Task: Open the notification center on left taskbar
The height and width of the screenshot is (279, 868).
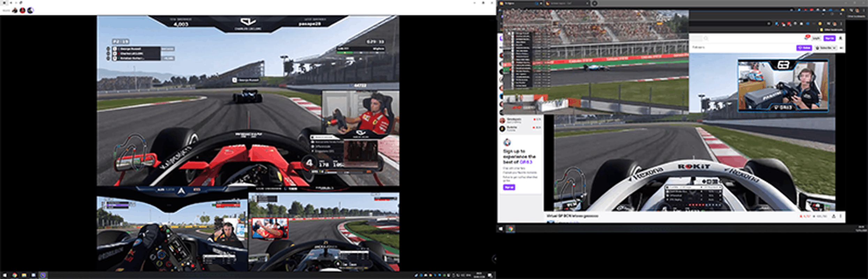Action: (x=490, y=275)
